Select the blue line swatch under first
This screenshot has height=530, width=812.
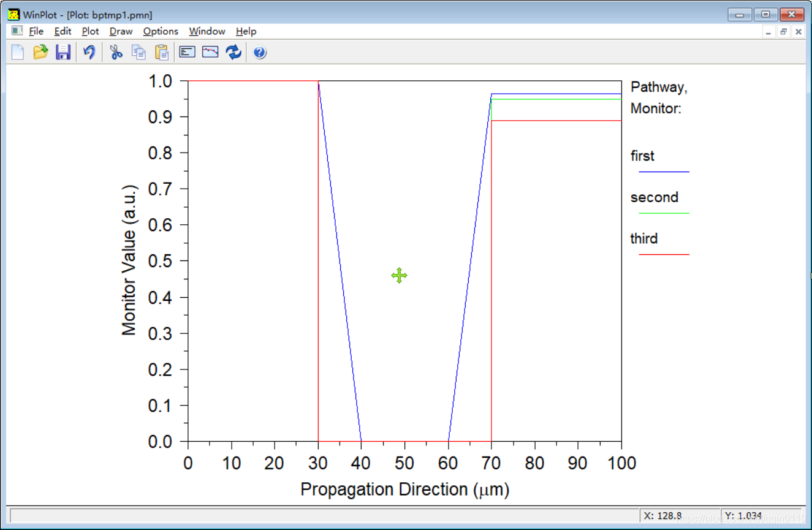[664, 172]
